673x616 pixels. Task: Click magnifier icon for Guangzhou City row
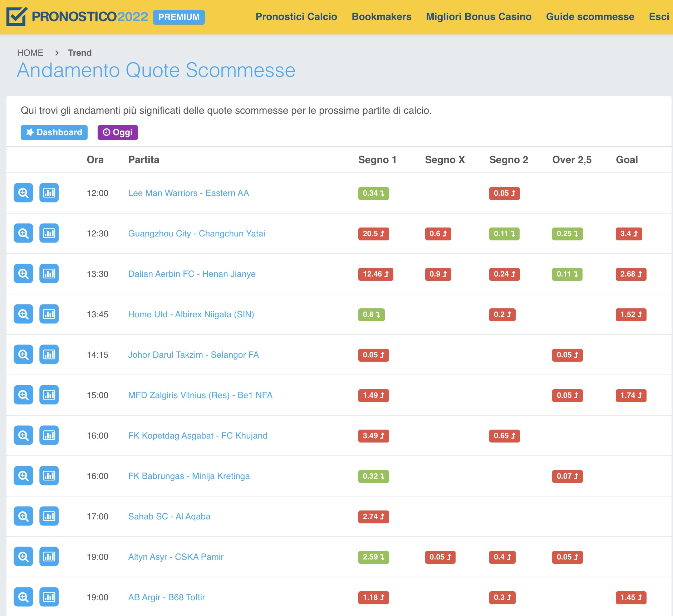[23, 233]
